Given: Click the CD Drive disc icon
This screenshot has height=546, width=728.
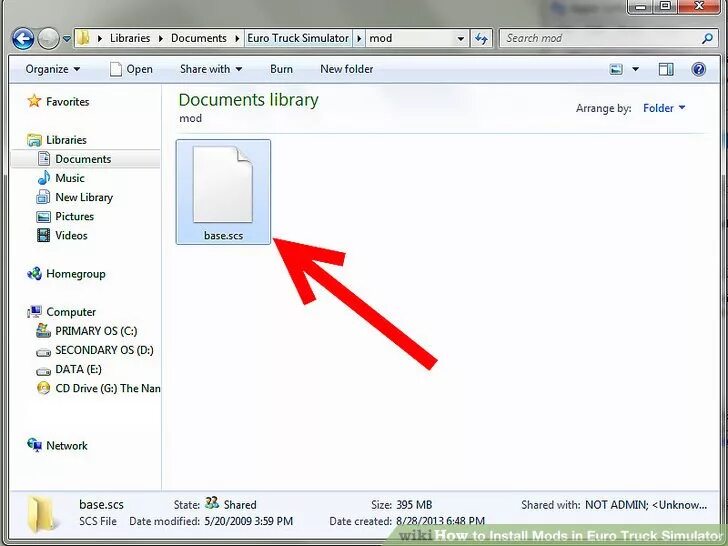Looking at the screenshot, I should coord(44,388).
